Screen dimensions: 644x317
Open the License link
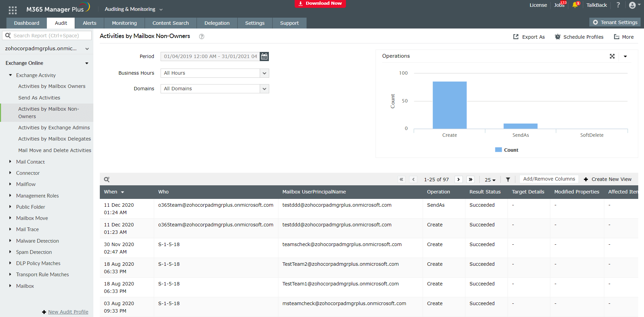pyautogui.click(x=538, y=5)
